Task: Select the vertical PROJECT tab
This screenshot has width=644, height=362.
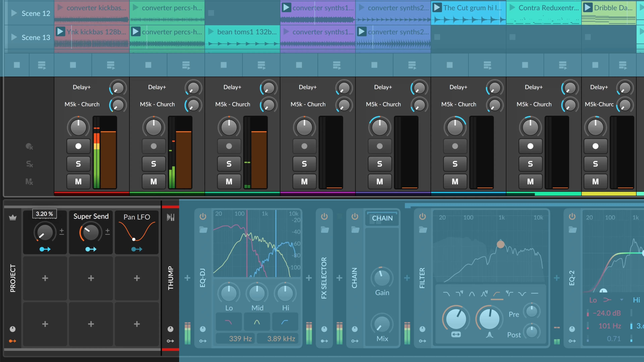Action: 13,278
